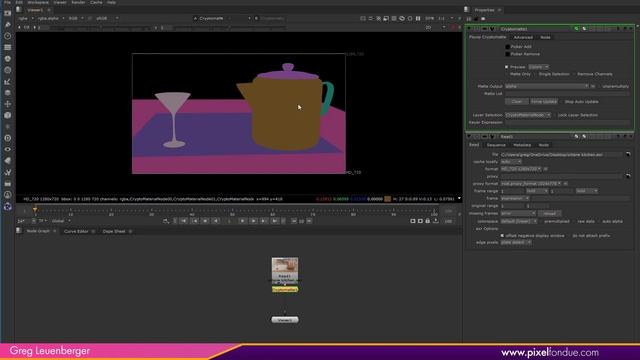Enable the Stop Auto Update checkbox
The image size is (640, 360).
pos(561,102)
